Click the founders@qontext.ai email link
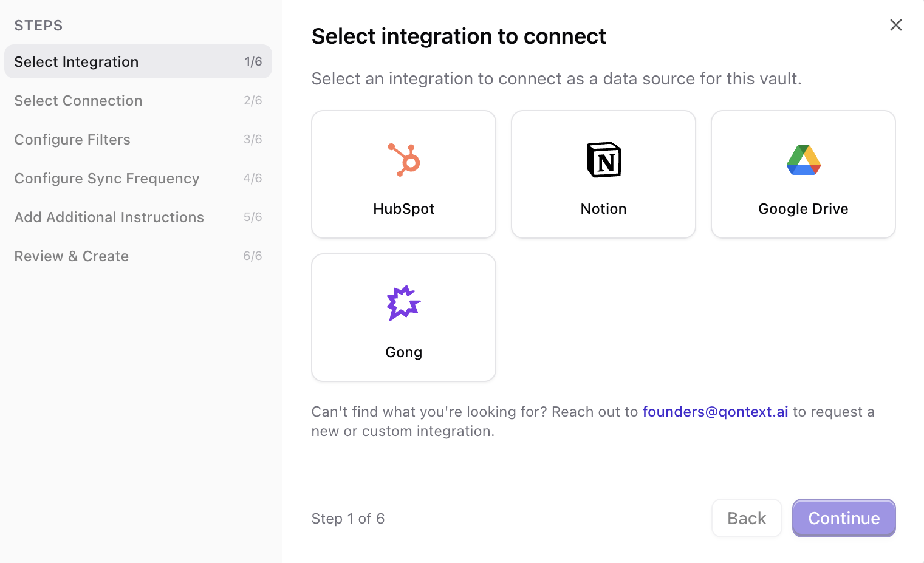 [715, 411]
